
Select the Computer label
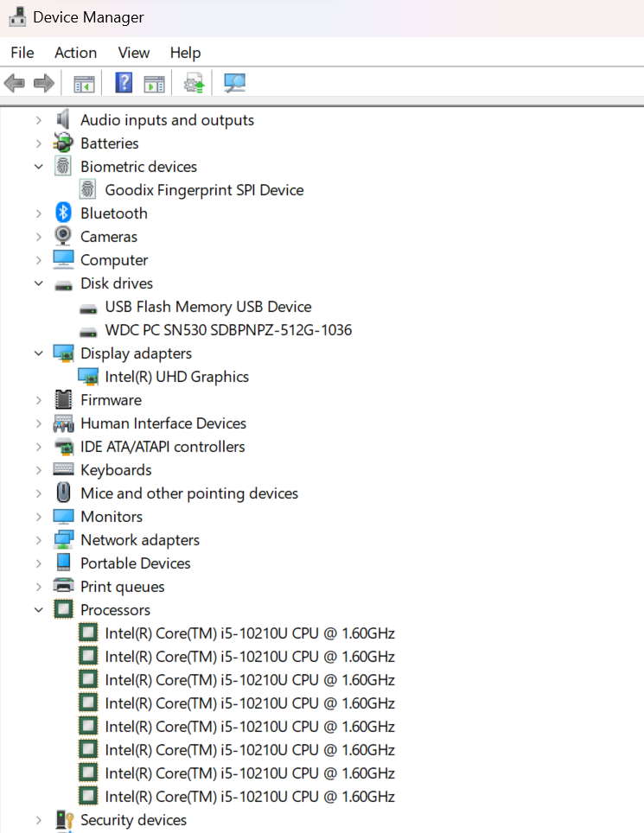114,260
